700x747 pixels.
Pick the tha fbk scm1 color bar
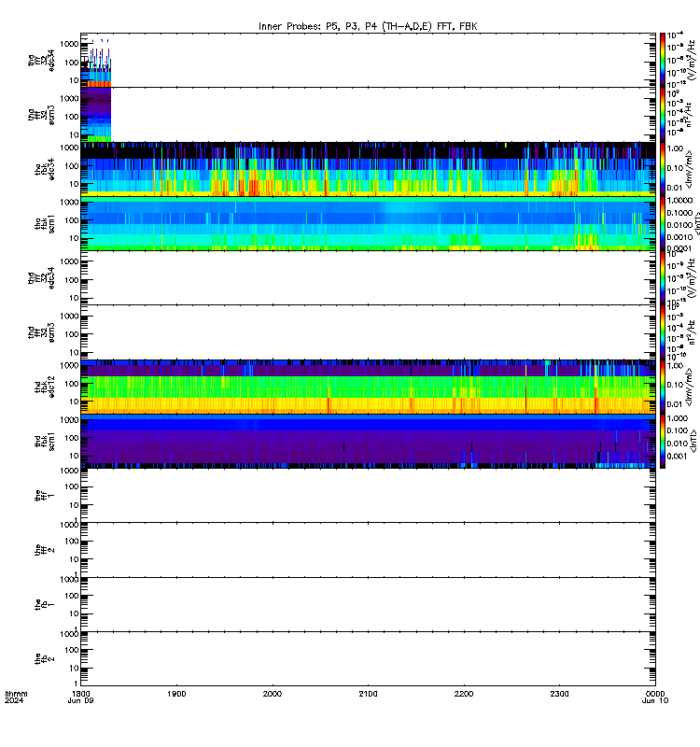tap(662, 223)
